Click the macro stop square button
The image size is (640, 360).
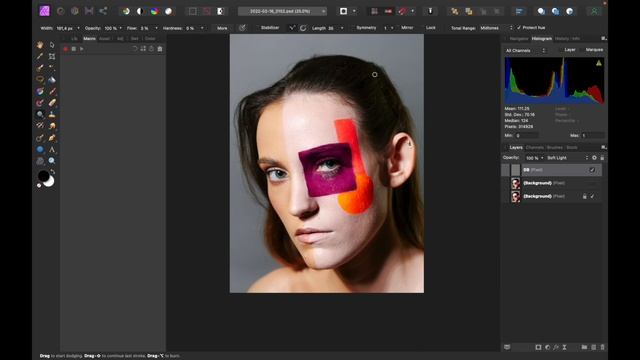(73, 49)
